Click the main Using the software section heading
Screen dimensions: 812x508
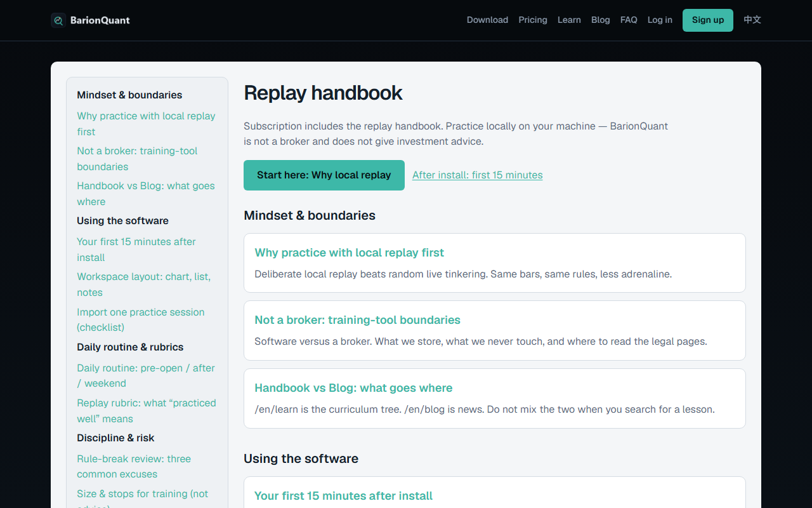301,458
